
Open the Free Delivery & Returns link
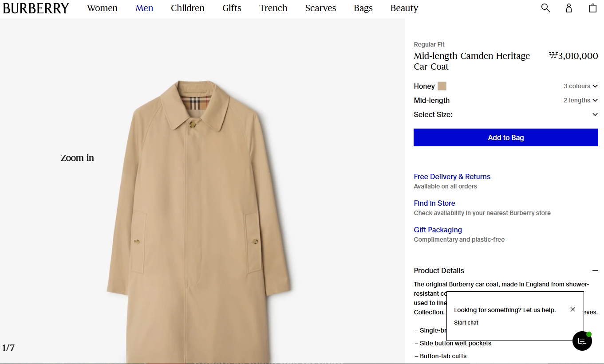point(452,176)
